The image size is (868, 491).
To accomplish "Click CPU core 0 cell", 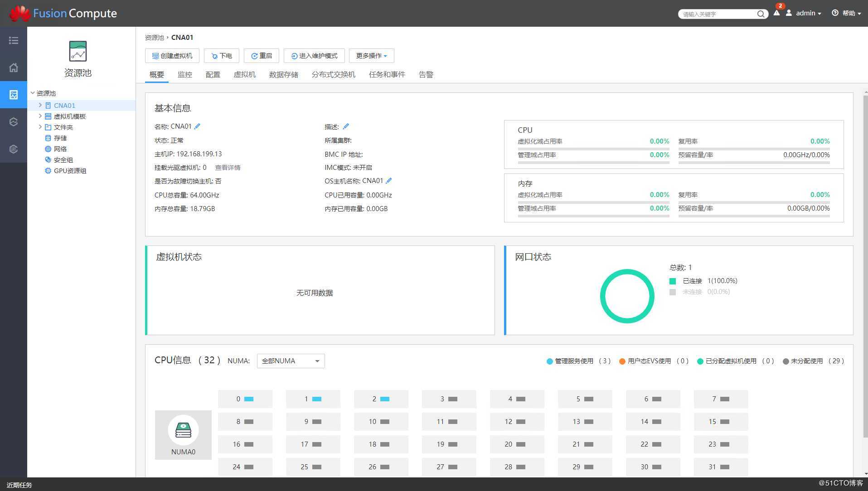I will pos(245,399).
